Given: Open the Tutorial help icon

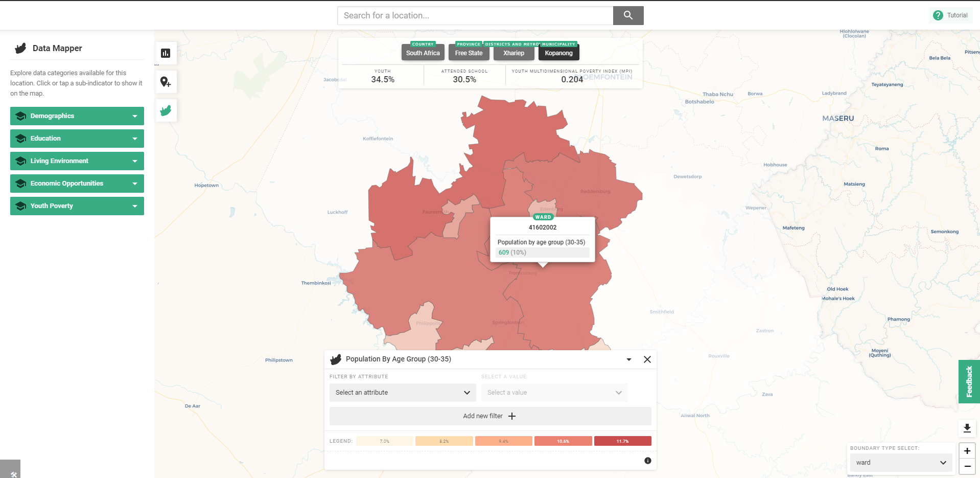Looking at the screenshot, I should point(938,15).
